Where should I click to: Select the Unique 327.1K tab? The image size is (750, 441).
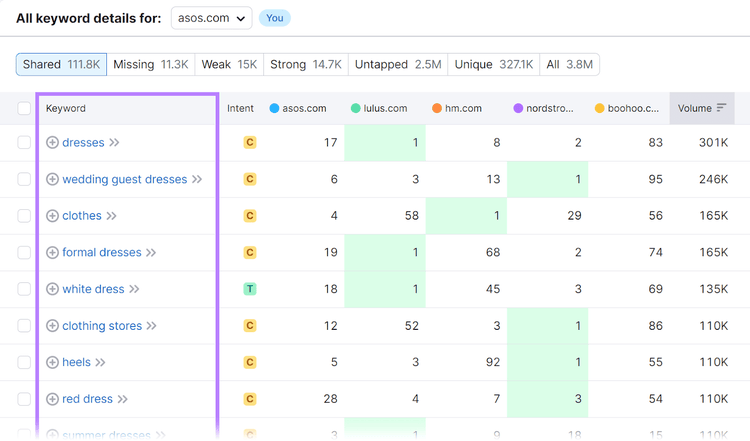click(x=494, y=65)
